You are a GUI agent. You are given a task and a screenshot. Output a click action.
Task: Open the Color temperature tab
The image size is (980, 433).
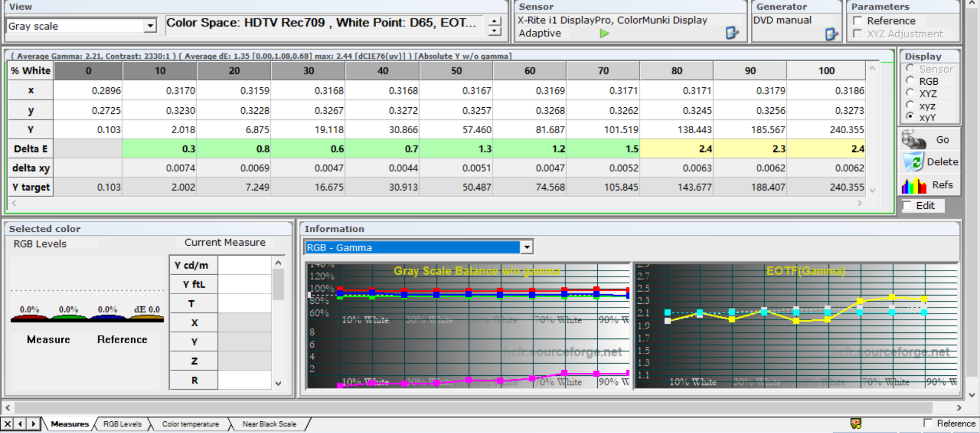pyautogui.click(x=190, y=424)
